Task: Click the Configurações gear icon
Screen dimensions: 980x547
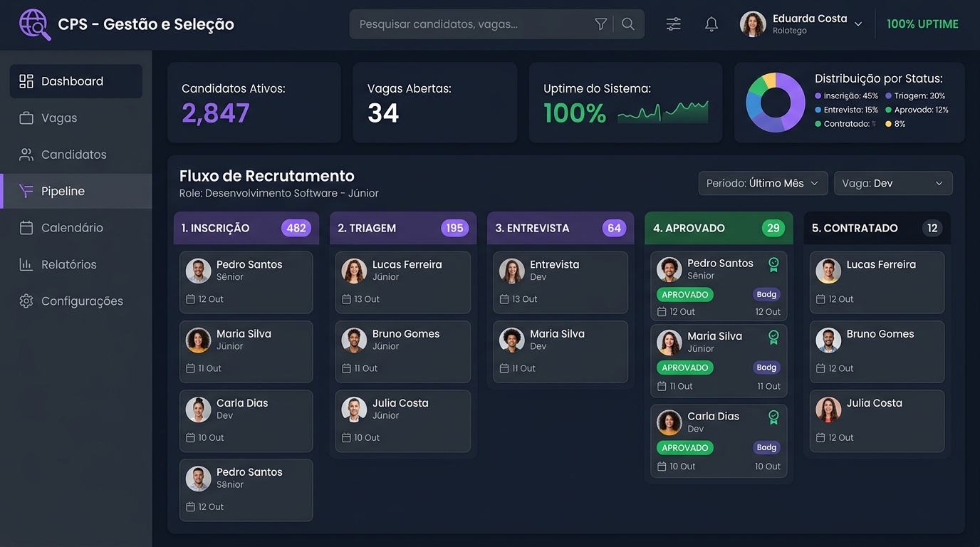Action: click(x=26, y=301)
